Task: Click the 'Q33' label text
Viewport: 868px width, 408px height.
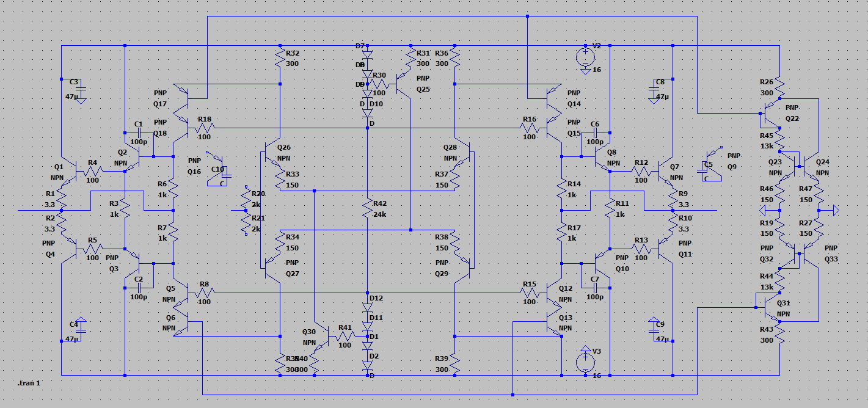Action: pos(831,258)
